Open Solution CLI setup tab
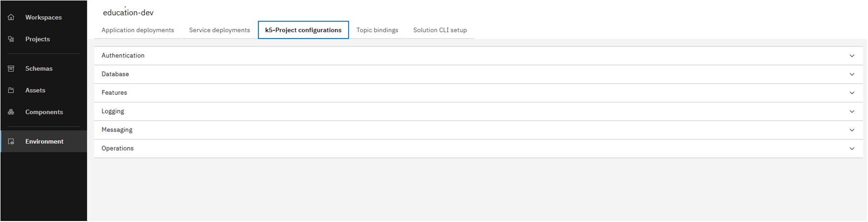Screen dimensions: 868x222 pos(440,30)
